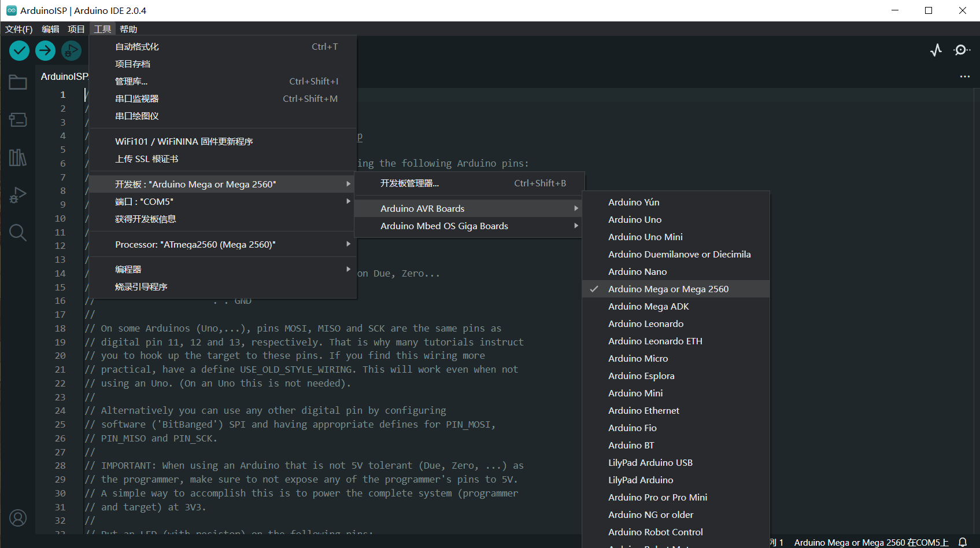This screenshot has height=548, width=980.
Task: Expand Arduino AVR Boards submenu
Action: tap(468, 208)
